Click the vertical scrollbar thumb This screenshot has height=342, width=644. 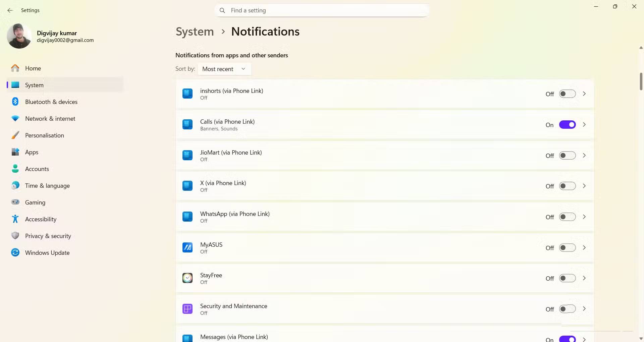click(641, 81)
